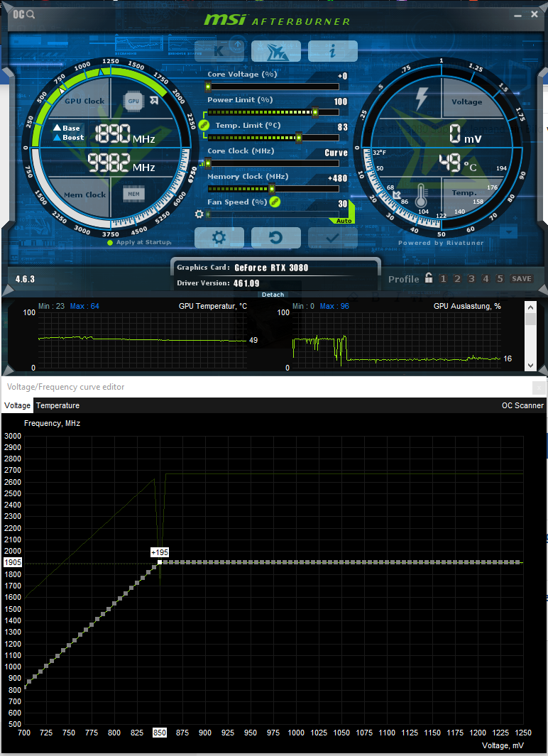Click the Temp. Limit value 83
This screenshot has width=548, height=756.
point(343,127)
